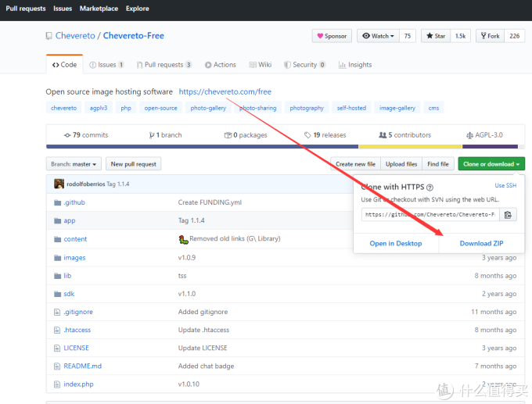532x404 pixels.
Task: Click rodolfoberrios avatar thumbnail
Action: point(59,184)
